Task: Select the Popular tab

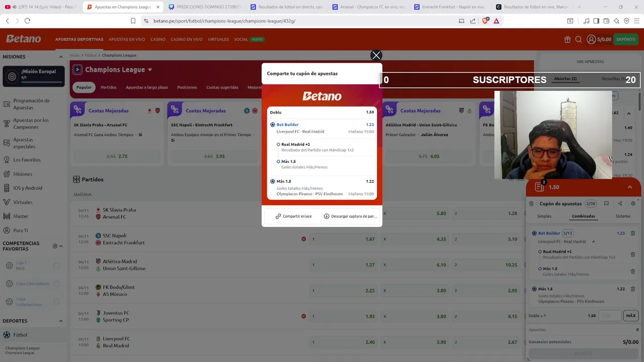Action: (x=84, y=87)
